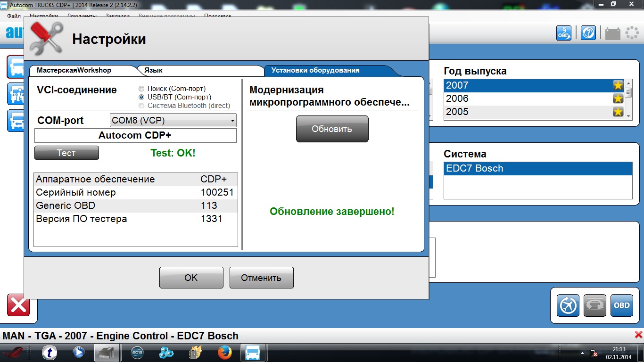
Task: Click the flight recorder airplane icon
Action: [568, 305]
